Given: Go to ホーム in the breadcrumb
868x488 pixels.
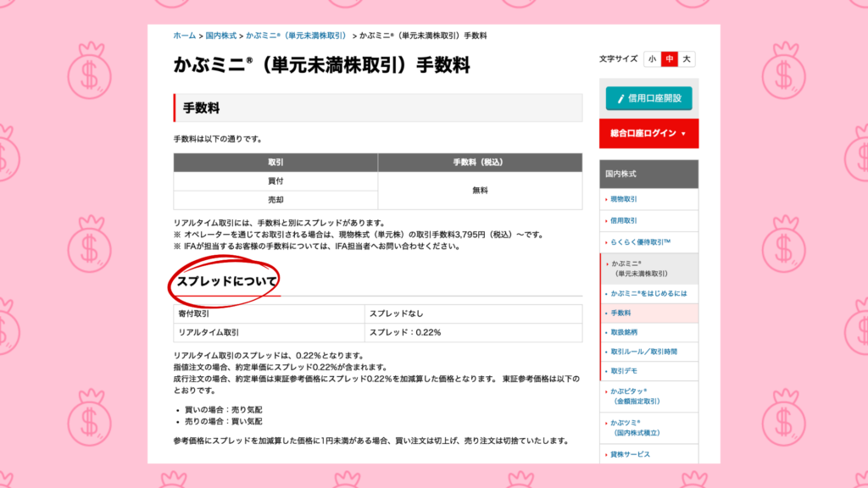Looking at the screenshot, I should 184,36.
